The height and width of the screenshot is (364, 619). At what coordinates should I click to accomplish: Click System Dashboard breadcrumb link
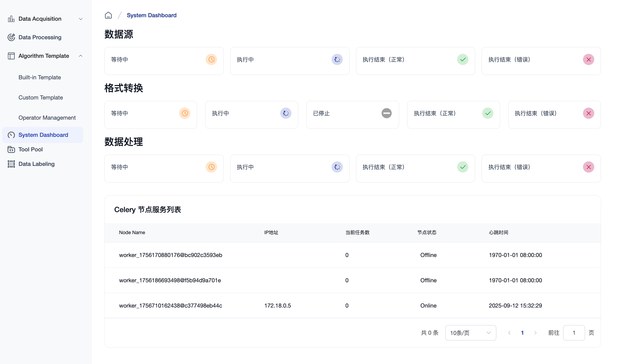[x=152, y=15]
